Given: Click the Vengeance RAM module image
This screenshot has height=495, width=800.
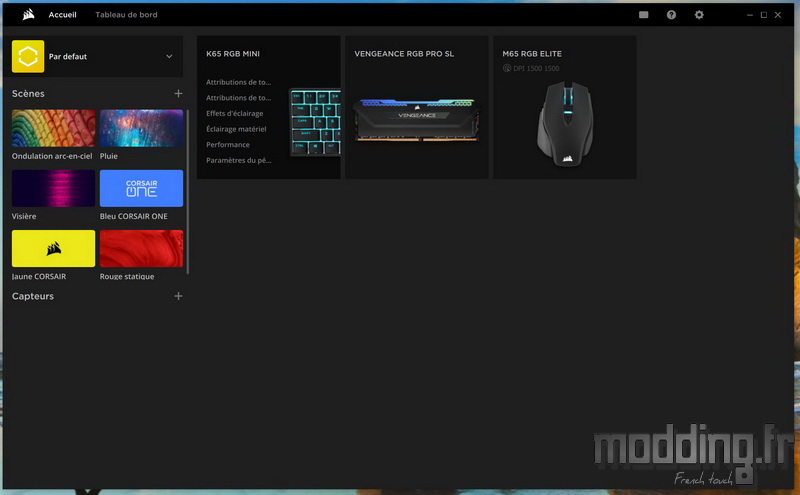Looking at the screenshot, I should pyautogui.click(x=416, y=120).
